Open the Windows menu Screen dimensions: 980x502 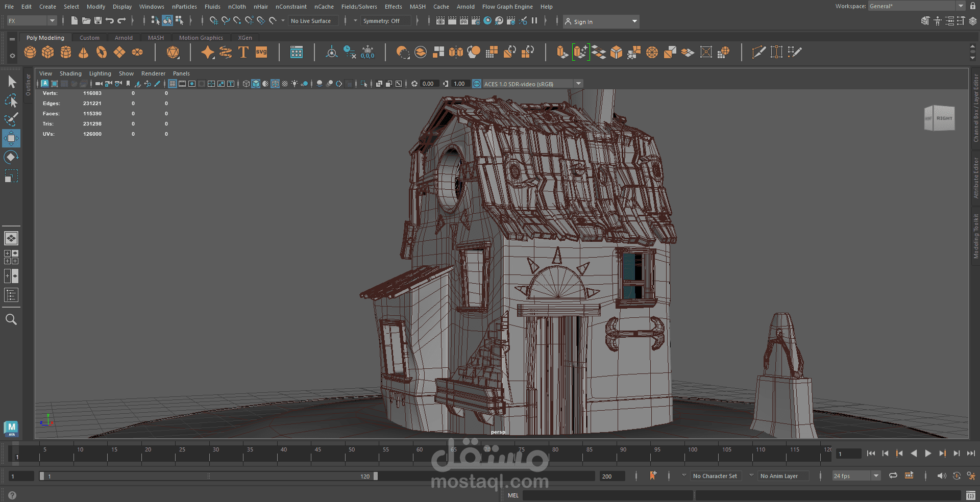(x=152, y=7)
